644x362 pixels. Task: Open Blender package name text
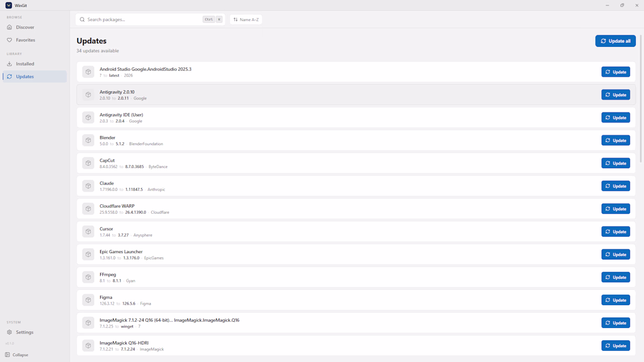click(107, 138)
